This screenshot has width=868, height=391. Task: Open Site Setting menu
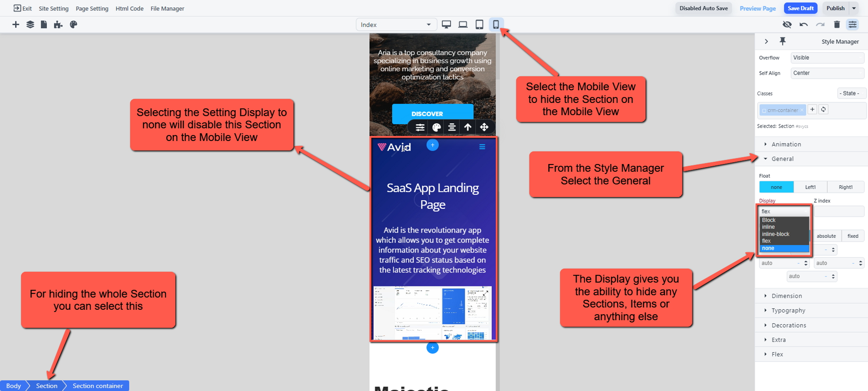point(53,9)
